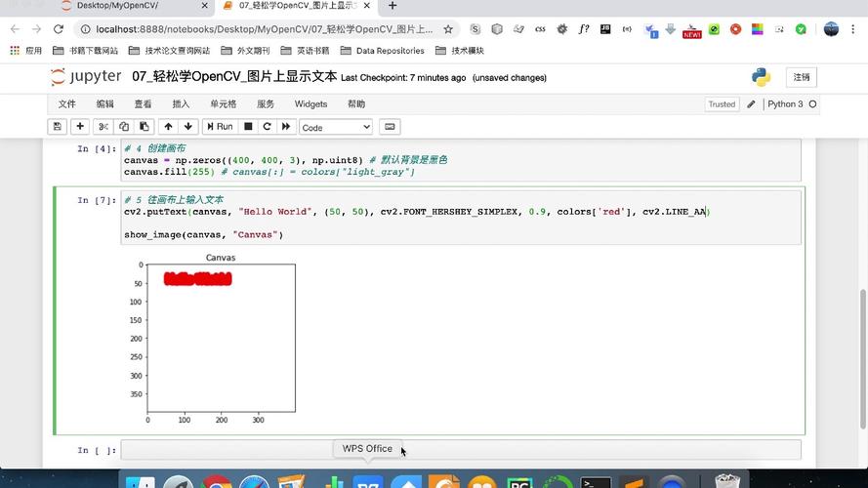868x488 pixels.
Task: Open the 书籍下载网站 bookmark folder
Action: (x=85, y=51)
